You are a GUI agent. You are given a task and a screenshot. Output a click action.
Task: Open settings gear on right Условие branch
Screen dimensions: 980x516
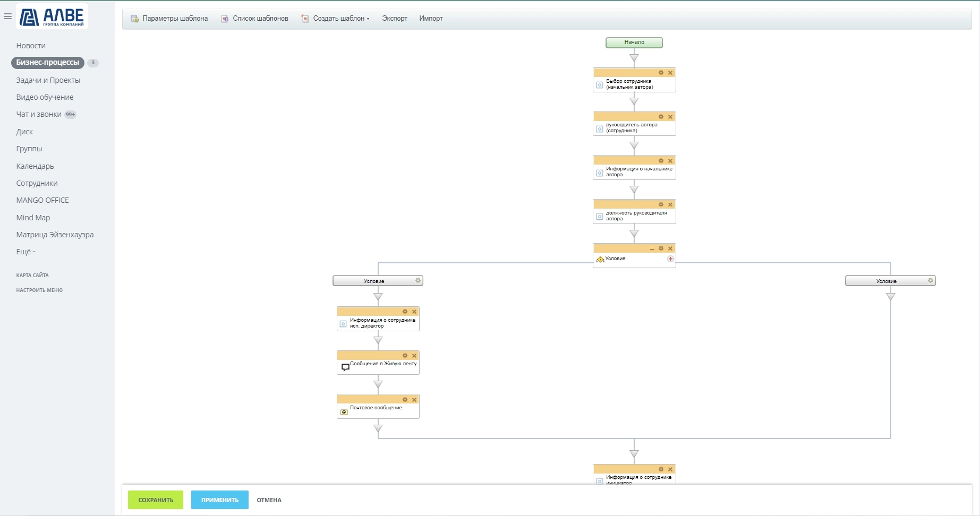pos(931,281)
